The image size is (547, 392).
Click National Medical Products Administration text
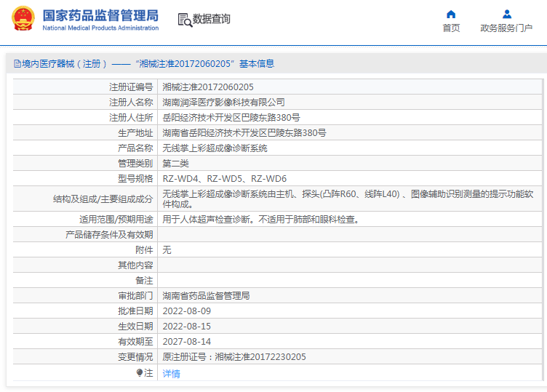100,28
